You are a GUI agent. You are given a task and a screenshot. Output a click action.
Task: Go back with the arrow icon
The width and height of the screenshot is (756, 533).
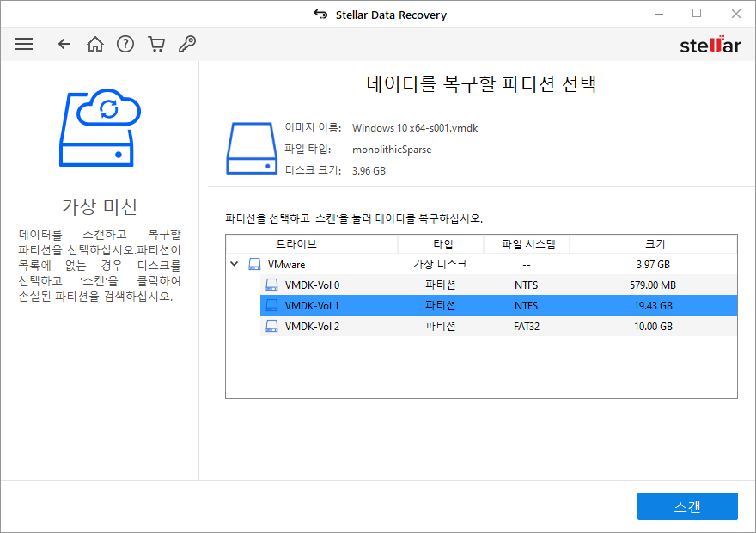[64, 44]
